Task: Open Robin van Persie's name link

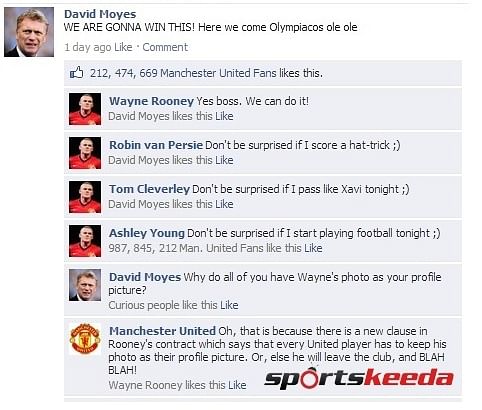Action: [x=156, y=145]
